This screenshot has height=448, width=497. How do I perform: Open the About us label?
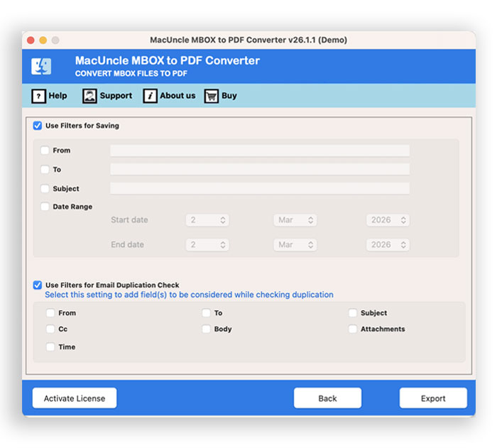177,95
